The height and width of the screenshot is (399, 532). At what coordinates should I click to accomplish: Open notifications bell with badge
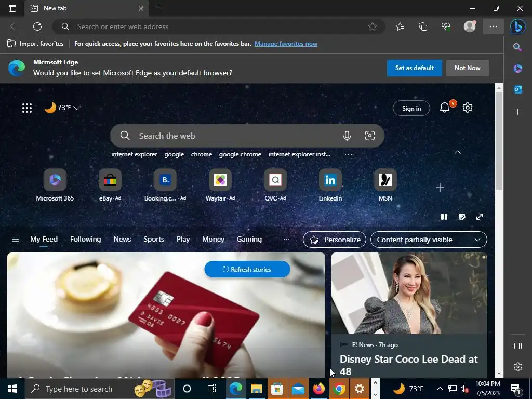(x=445, y=108)
